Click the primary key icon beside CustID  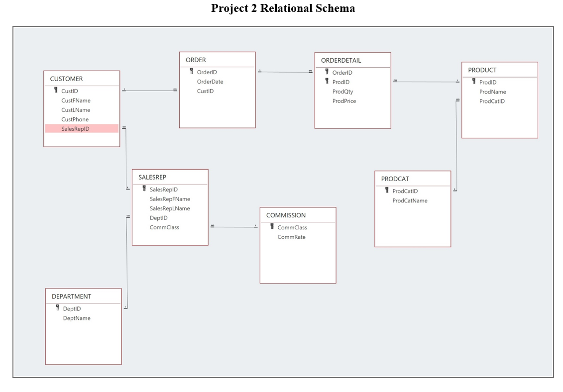pyautogui.click(x=55, y=91)
